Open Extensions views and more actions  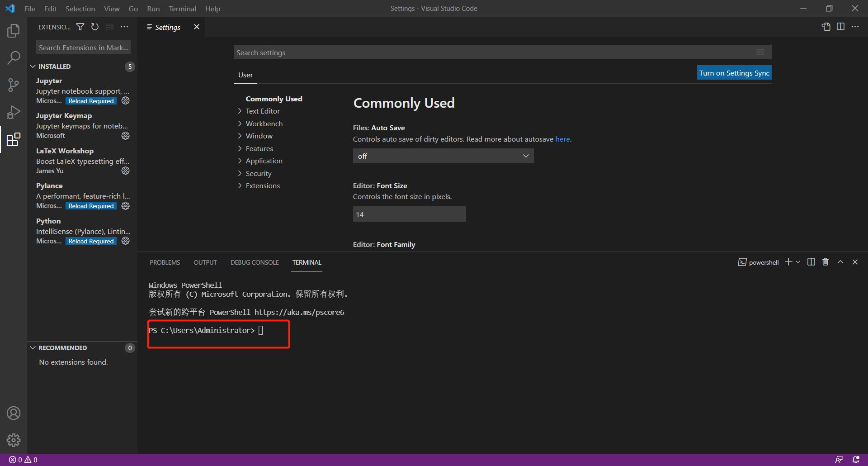pos(124,27)
